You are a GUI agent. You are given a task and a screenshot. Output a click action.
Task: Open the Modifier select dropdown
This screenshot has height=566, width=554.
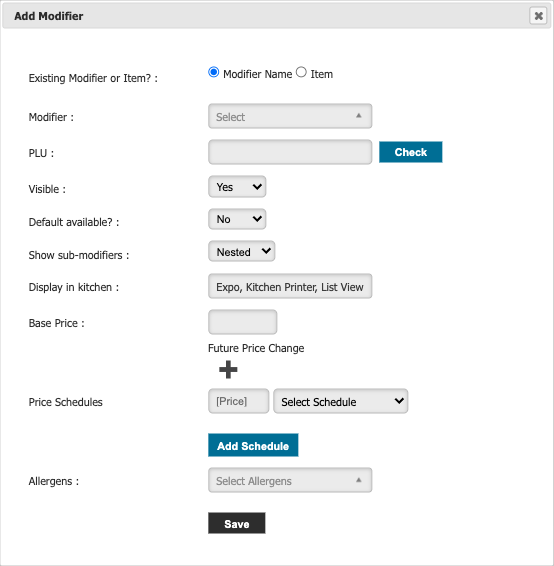click(290, 116)
